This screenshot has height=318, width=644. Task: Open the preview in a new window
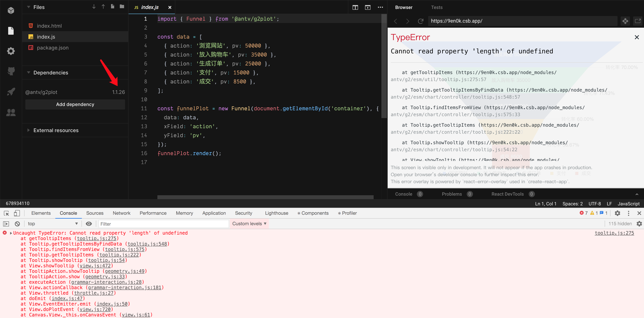pyautogui.click(x=638, y=21)
